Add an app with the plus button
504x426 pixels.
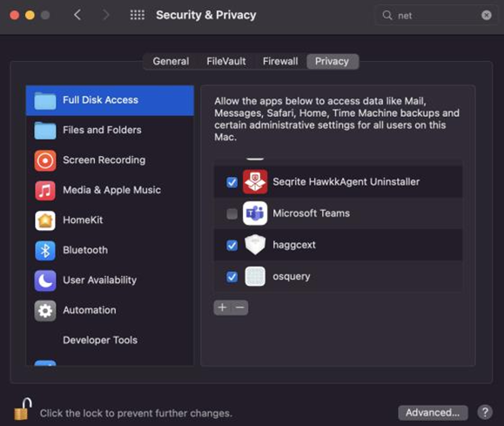[223, 308]
